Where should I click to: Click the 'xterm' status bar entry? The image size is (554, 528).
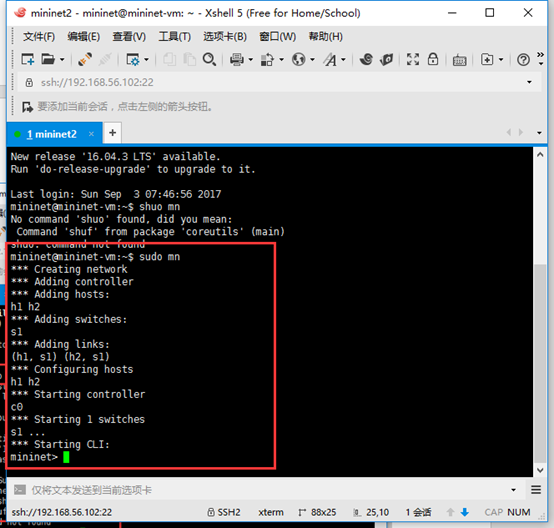tap(271, 512)
